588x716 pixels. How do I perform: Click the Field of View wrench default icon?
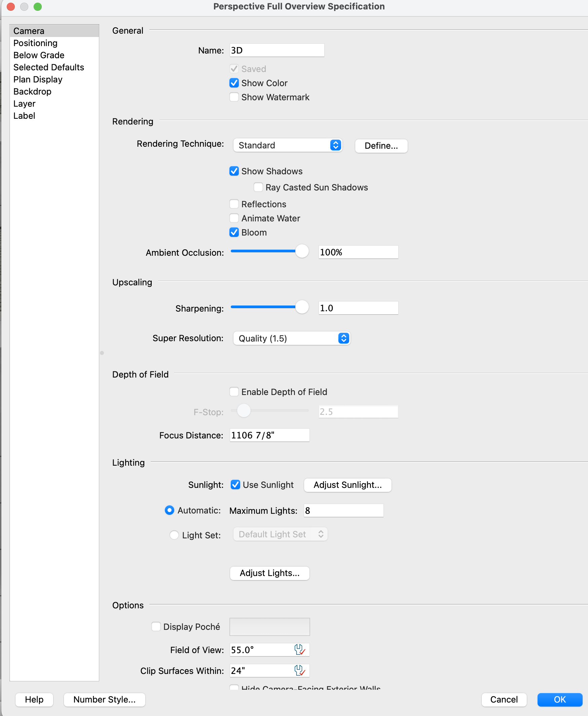pos(299,650)
